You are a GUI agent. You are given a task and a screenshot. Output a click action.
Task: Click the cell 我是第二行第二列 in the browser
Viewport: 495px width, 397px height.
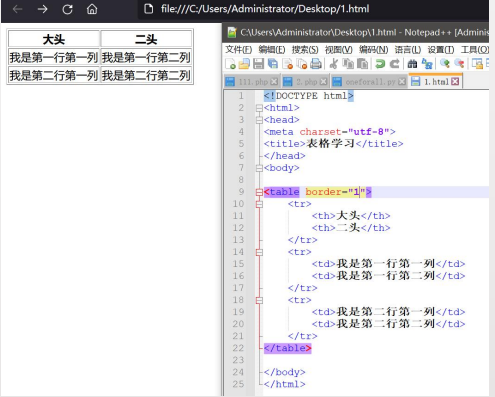146,75
